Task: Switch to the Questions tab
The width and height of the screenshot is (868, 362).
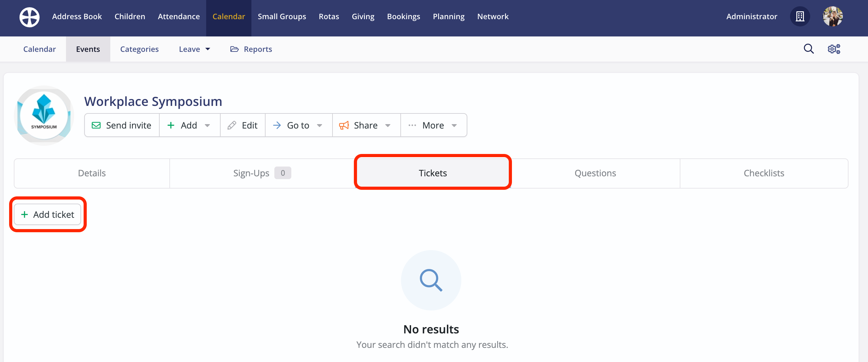Action: point(595,173)
